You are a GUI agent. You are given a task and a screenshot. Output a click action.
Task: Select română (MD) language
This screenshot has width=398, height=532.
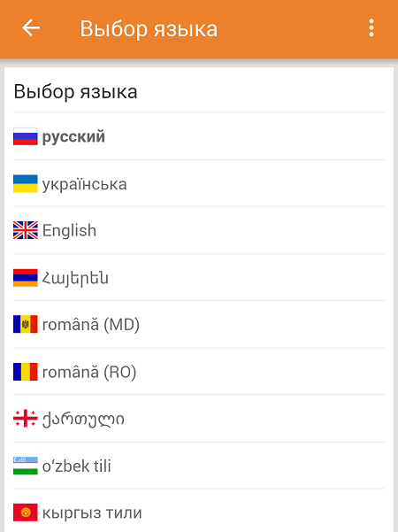click(199, 324)
